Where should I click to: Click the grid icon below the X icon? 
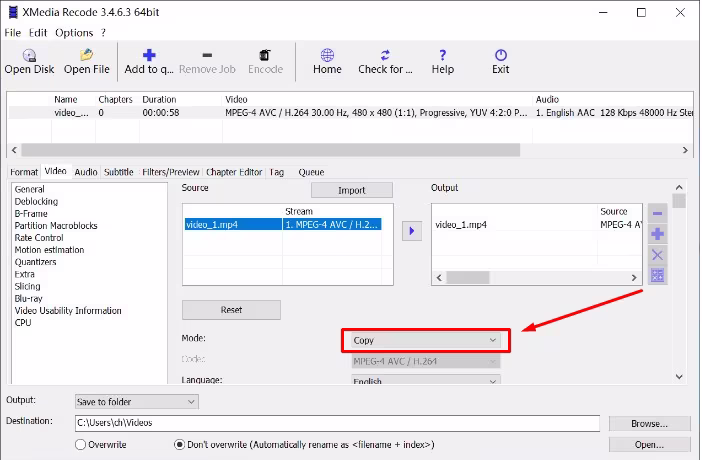tap(657, 275)
